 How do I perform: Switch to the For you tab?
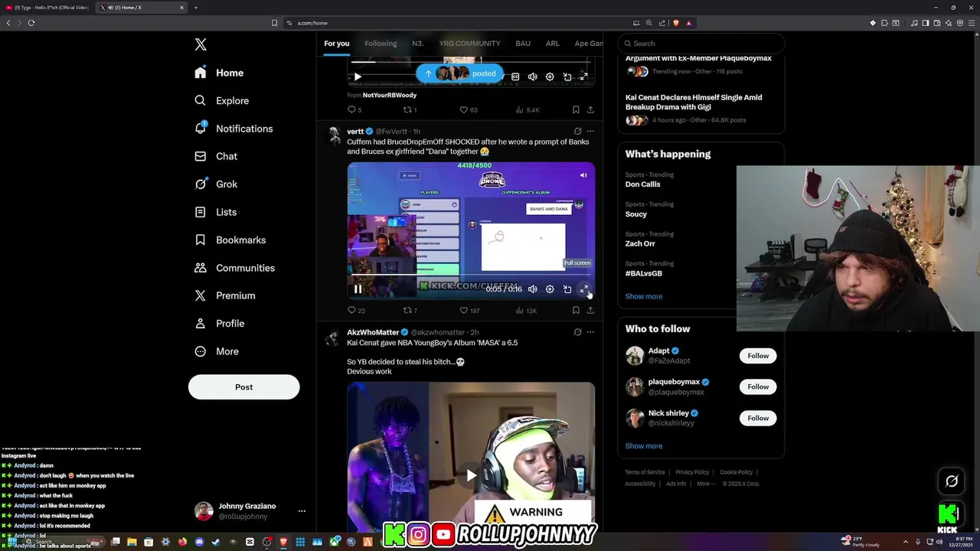[337, 44]
